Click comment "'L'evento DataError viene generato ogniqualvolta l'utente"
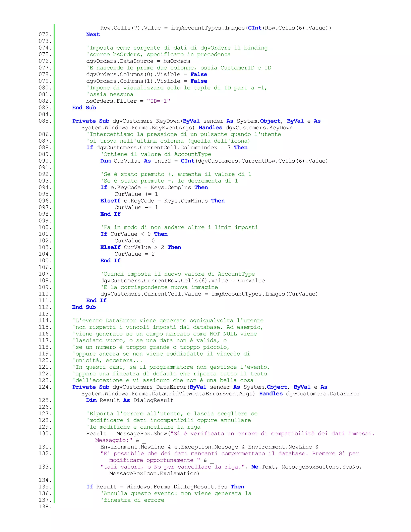 168,321
